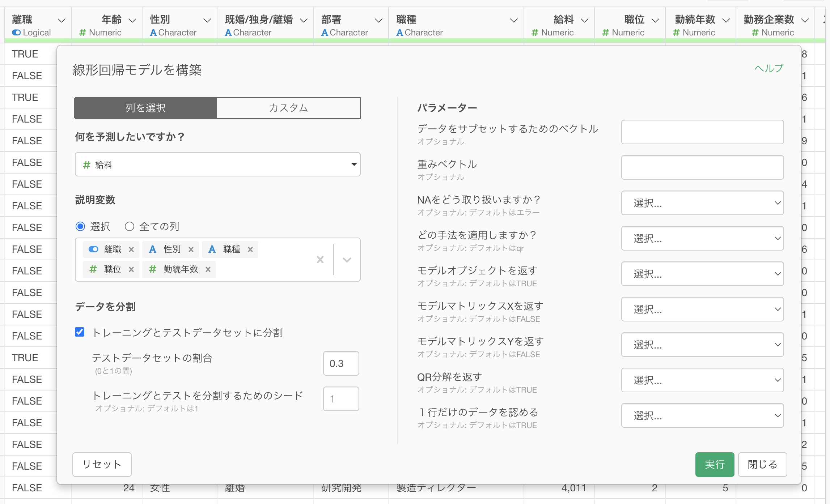The width and height of the screenshot is (830, 504).
Task: Remove the 職種 variable tag
Action: pos(250,249)
